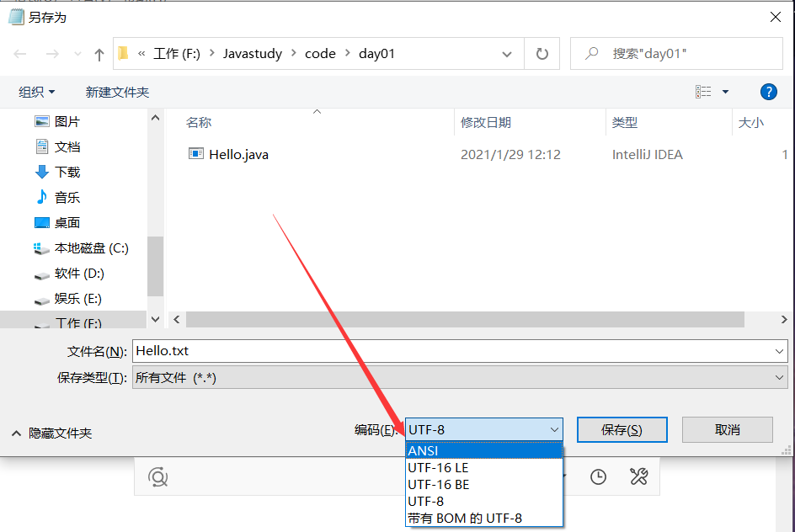The height and width of the screenshot is (532, 795).
Task: Refresh the day01 folder listing
Action: pyautogui.click(x=542, y=54)
